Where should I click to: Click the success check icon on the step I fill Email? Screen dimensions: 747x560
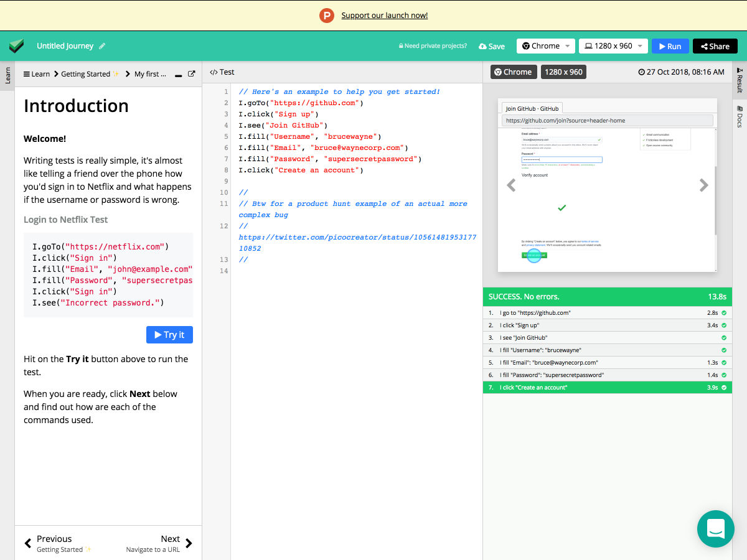click(x=724, y=363)
